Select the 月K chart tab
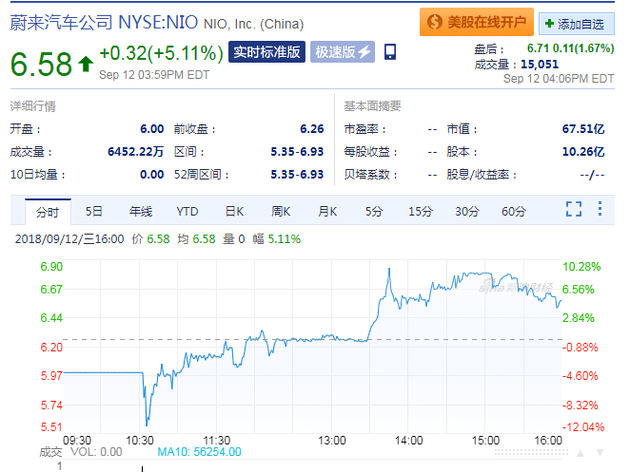The width and height of the screenshot is (630, 472). [x=327, y=211]
